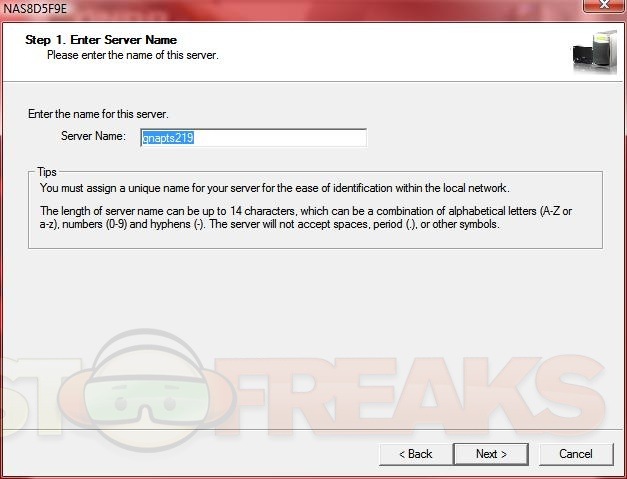Click the 'Server Name:' label
Screen dimensions: 627x479
click(x=93, y=136)
